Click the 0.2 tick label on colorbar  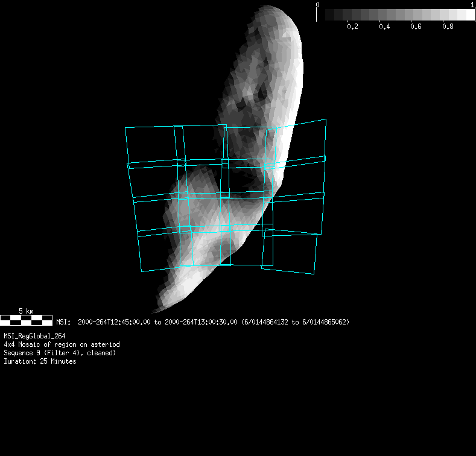352,27
